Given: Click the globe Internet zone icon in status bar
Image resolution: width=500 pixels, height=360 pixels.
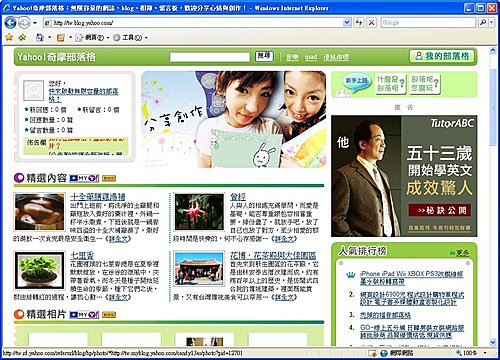Looking at the screenshot, I should tap(384, 353).
